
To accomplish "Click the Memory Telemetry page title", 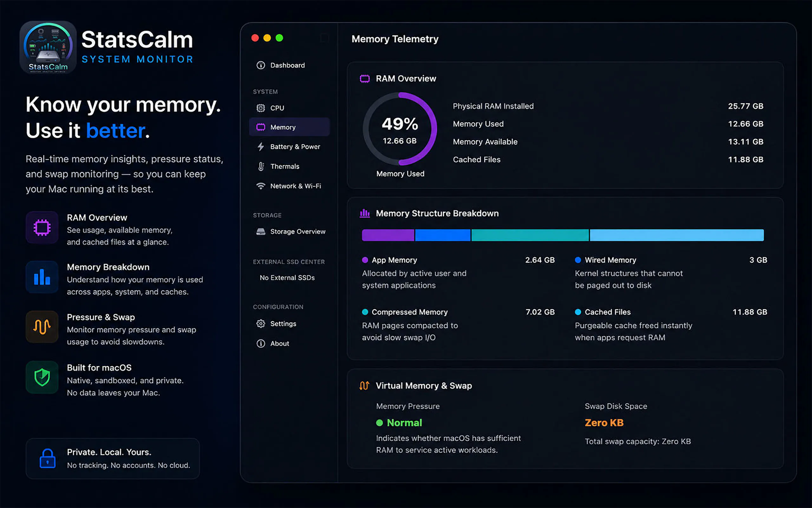I will (395, 39).
